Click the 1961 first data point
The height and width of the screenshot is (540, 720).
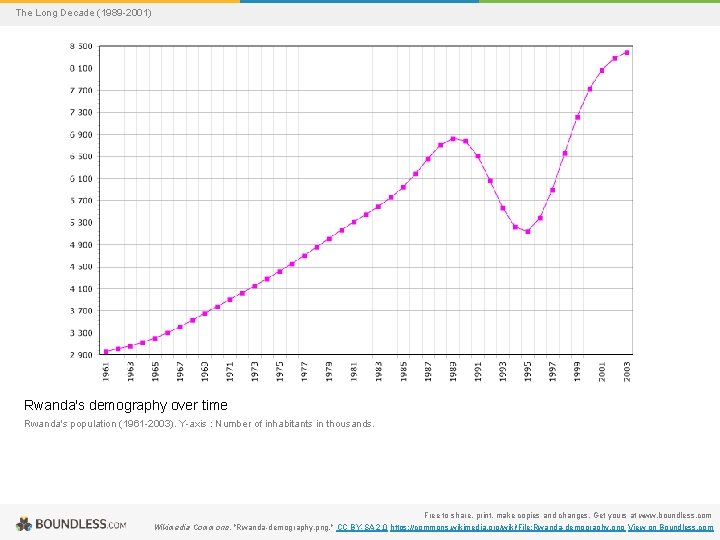[106, 352]
